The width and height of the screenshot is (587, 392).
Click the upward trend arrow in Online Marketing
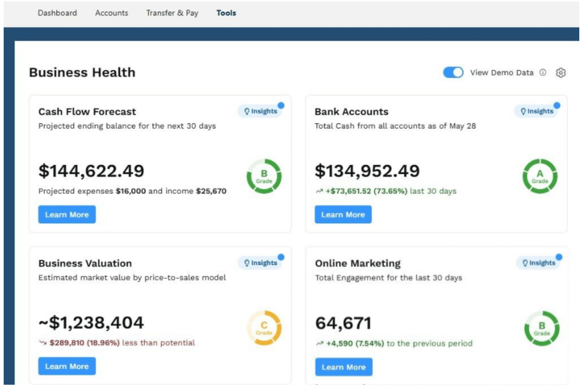pyautogui.click(x=319, y=343)
